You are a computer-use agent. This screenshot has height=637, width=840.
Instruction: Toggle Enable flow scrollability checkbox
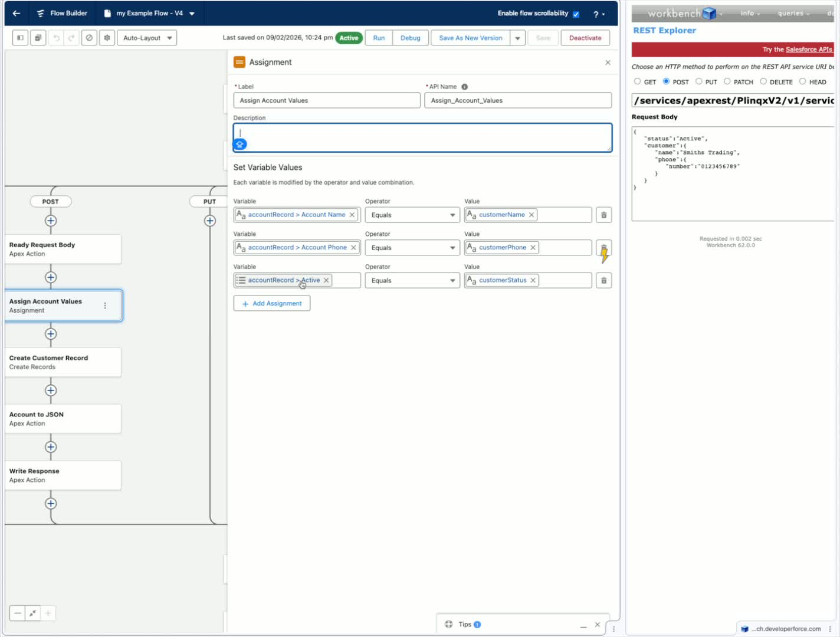point(576,14)
